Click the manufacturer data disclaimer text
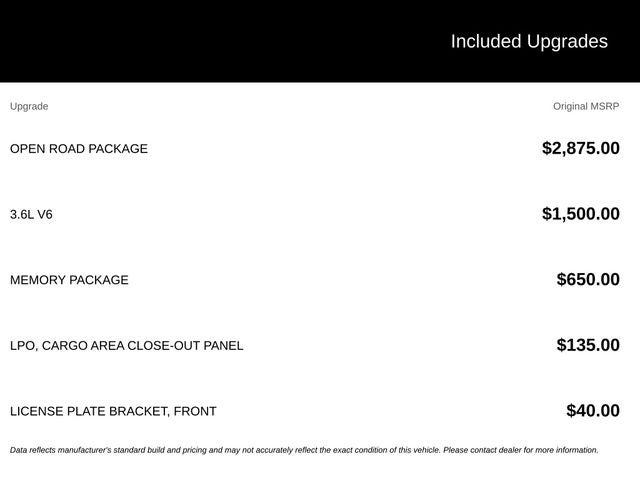This screenshot has width=640, height=480. pyautogui.click(x=304, y=450)
